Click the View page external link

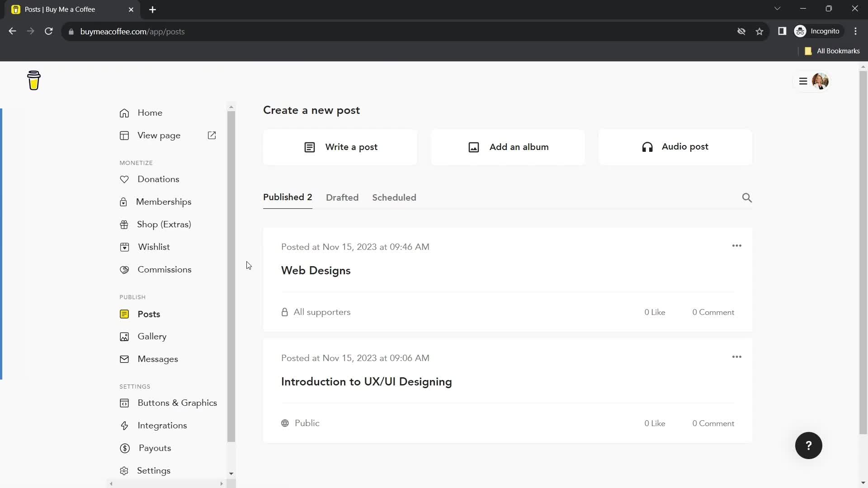point(212,135)
